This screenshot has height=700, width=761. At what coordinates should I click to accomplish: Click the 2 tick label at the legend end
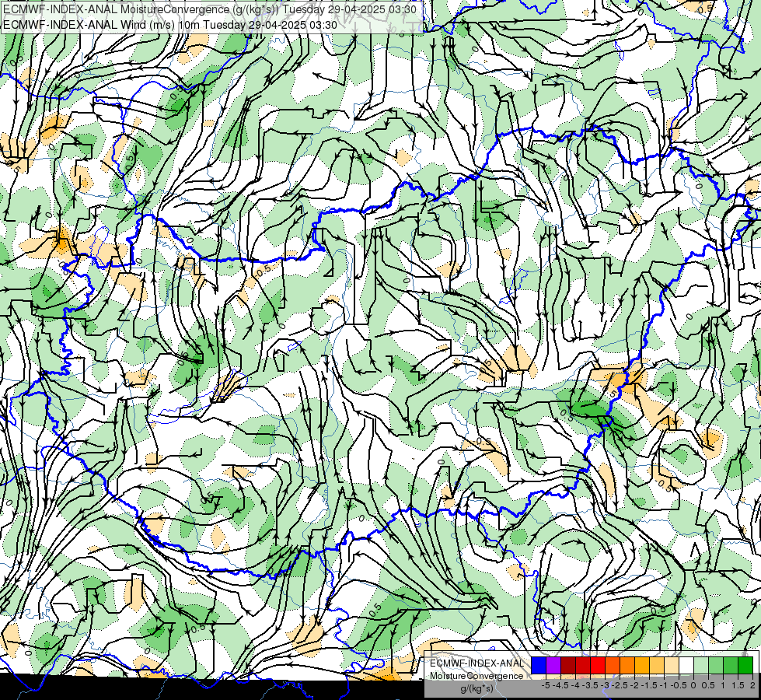[x=752, y=685]
